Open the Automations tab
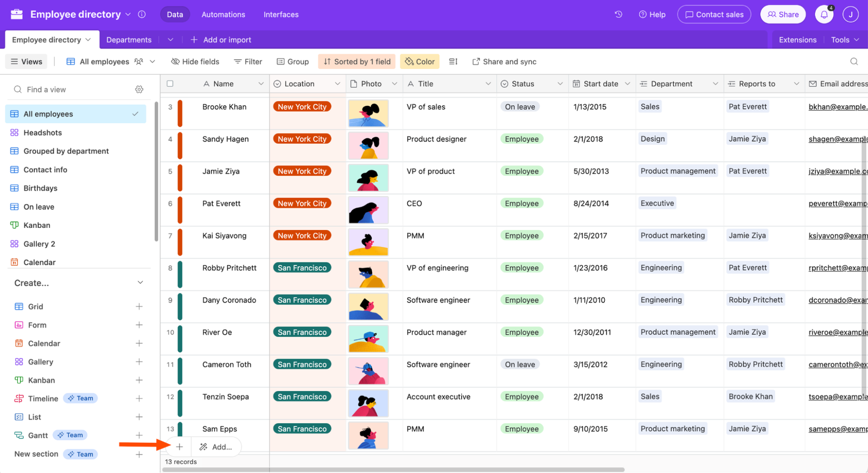Viewport: 868px width, 473px height. coord(223,15)
